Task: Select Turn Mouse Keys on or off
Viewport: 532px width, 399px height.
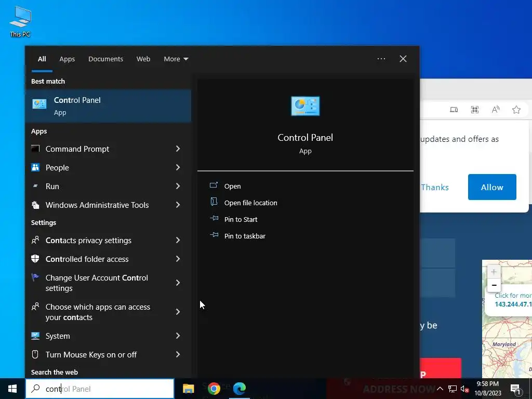Action: 108,354
